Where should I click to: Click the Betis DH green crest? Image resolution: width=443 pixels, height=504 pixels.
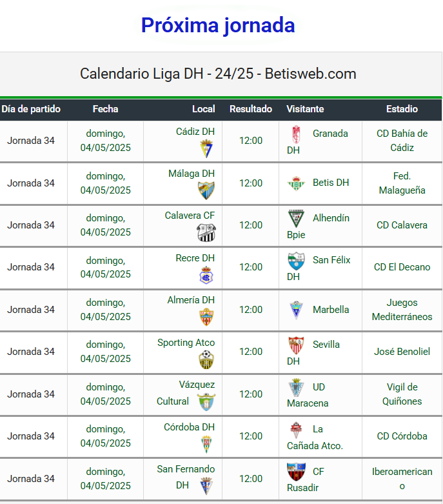(x=296, y=183)
